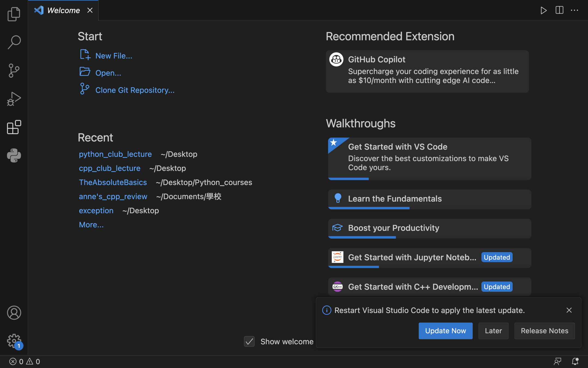Open the More Actions ellipsis menu
This screenshot has height=368, width=588.
574,10
